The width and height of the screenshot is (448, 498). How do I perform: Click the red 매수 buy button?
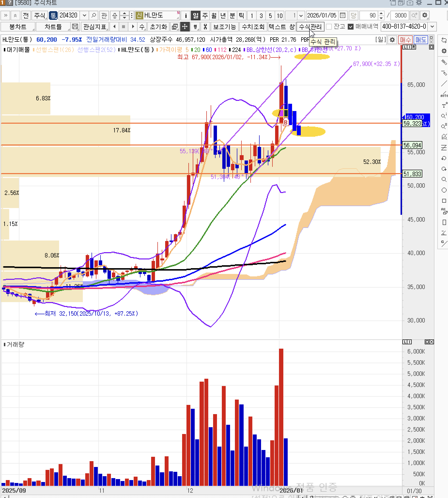click(405, 40)
